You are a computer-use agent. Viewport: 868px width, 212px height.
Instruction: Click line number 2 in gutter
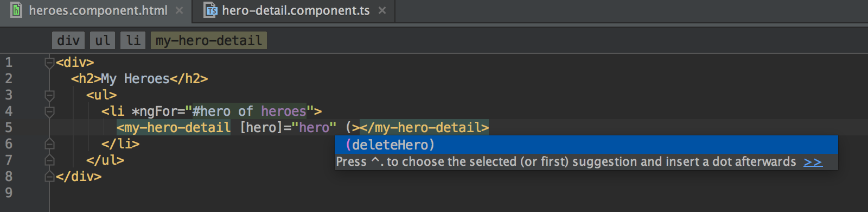9,79
